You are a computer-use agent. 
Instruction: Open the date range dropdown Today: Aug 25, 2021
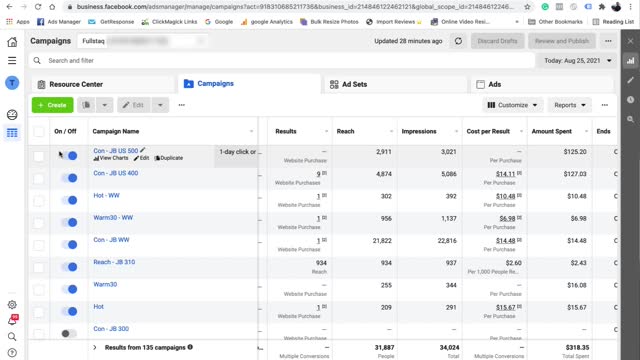(578, 60)
